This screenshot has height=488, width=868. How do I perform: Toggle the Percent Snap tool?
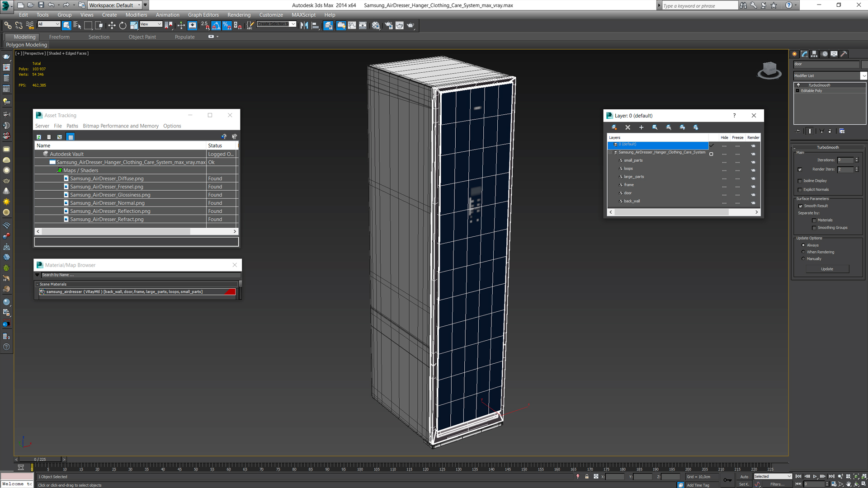[227, 25]
